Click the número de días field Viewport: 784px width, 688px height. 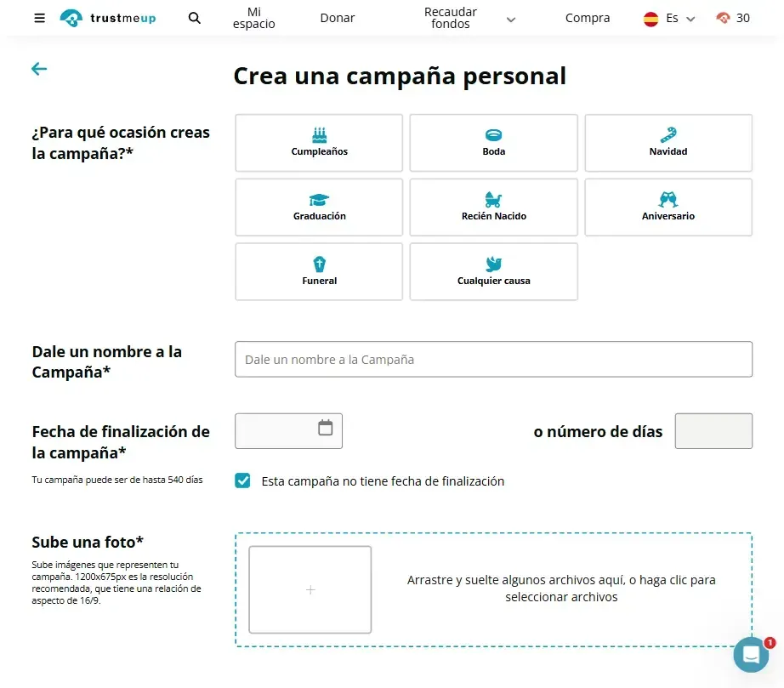click(x=713, y=431)
